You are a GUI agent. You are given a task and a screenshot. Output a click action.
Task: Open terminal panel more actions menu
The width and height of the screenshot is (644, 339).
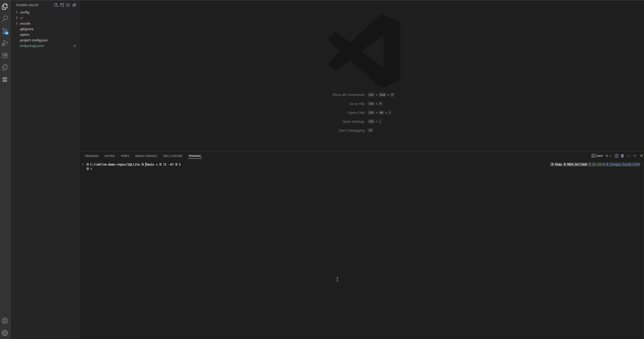629,156
